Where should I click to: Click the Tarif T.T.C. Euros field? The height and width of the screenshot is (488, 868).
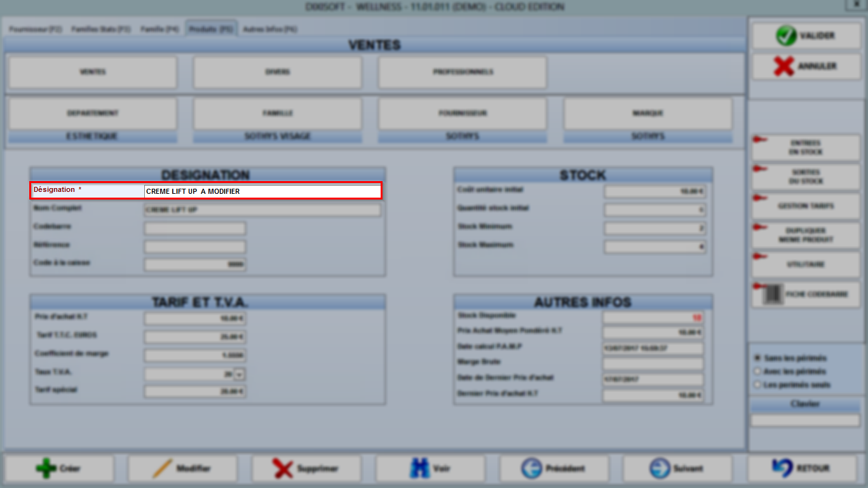195,337
